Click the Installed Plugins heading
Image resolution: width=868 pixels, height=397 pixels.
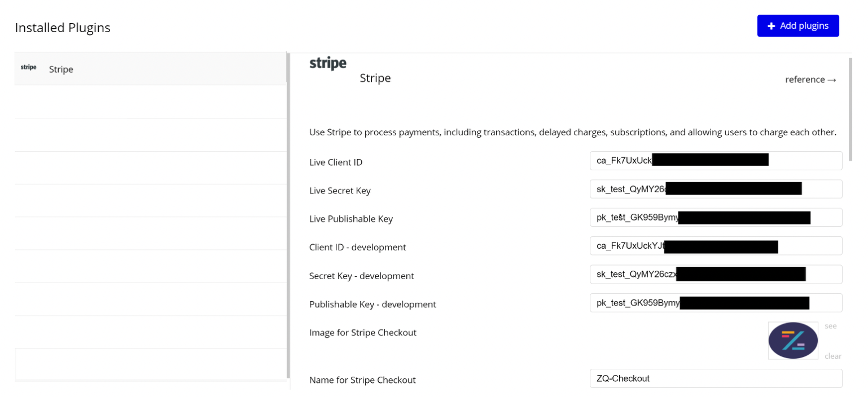click(63, 28)
